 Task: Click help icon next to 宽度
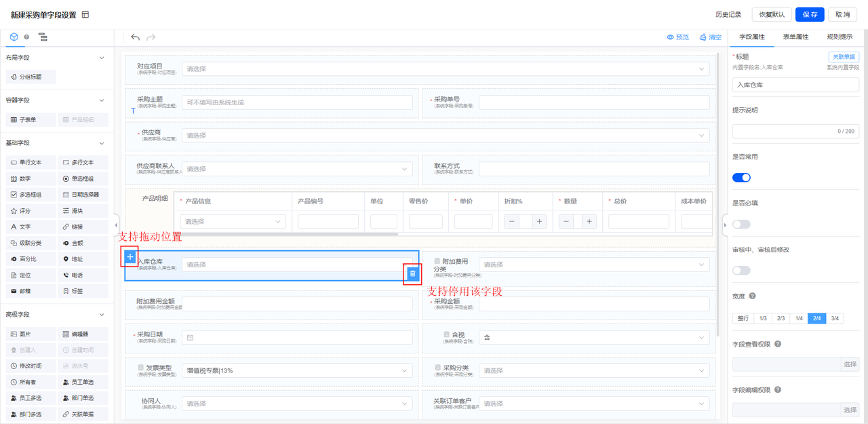[x=752, y=296]
